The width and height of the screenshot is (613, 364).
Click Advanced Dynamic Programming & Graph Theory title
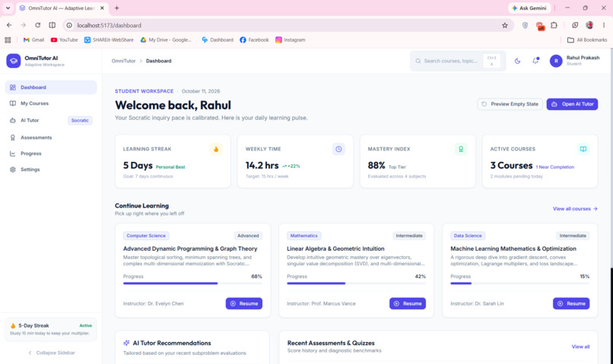pyautogui.click(x=190, y=248)
